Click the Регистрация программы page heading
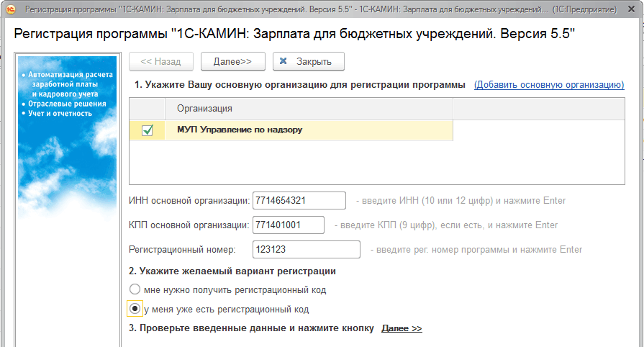Screen dimensions: 644x347 [x=295, y=35]
